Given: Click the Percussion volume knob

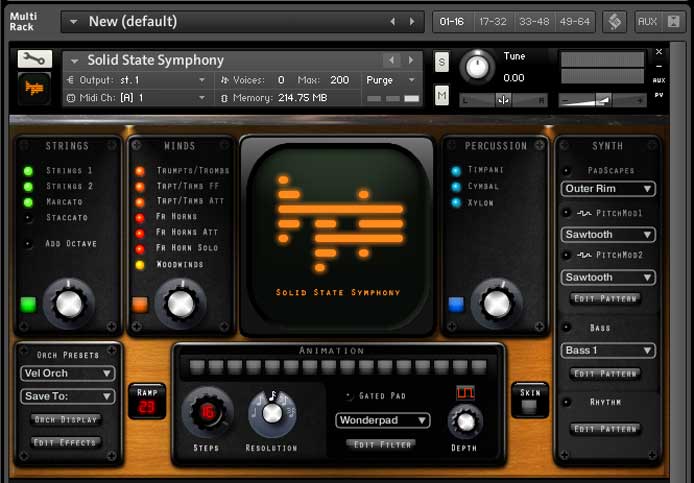Looking at the screenshot, I should tap(496, 304).
